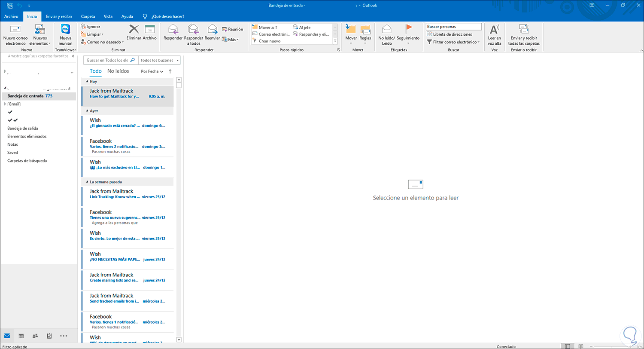Switch to the Carpeta tab
This screenshot has width=644, height=349.
pos(88,16)
